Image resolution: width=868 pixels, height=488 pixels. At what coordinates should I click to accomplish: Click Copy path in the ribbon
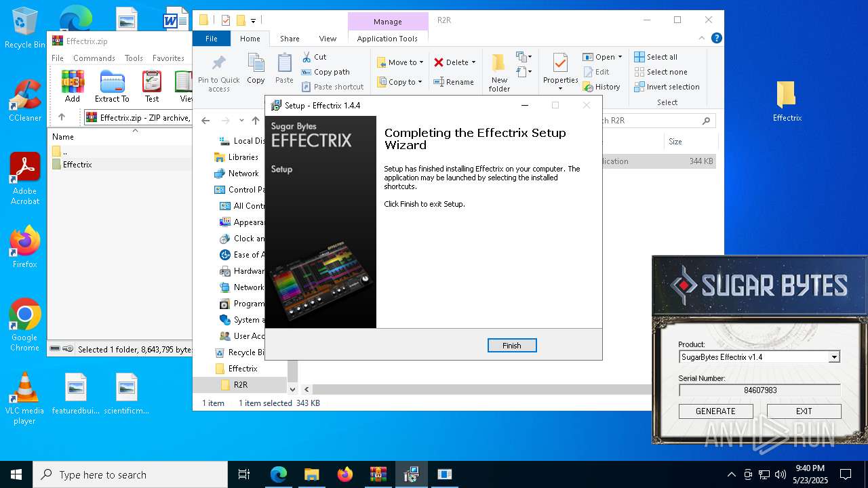click(x=325, y=72)
